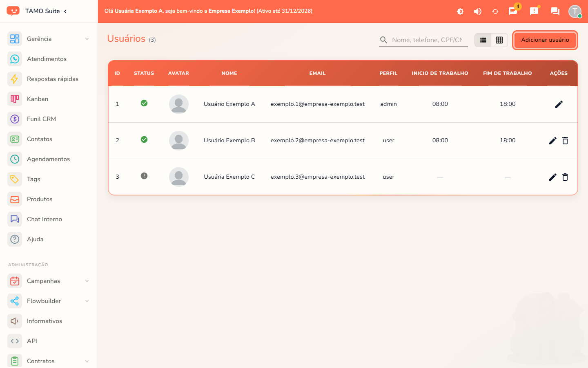Click Adicionar usuário button
This screenshot has width=588, height=368.
545,40
